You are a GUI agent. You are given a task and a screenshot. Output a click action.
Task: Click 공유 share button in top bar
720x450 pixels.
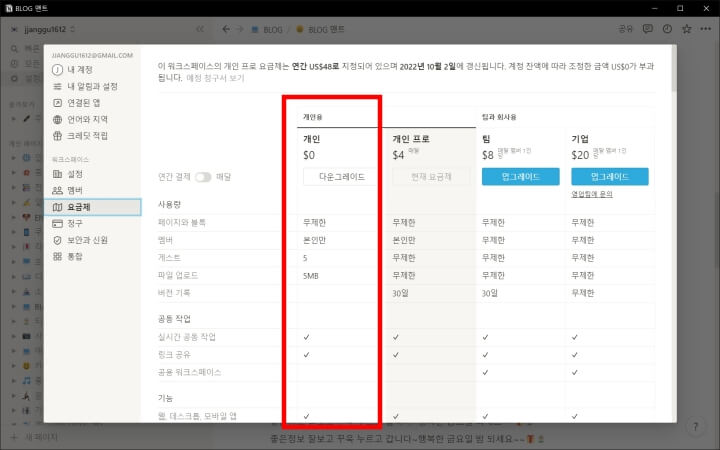coord(625,29)
